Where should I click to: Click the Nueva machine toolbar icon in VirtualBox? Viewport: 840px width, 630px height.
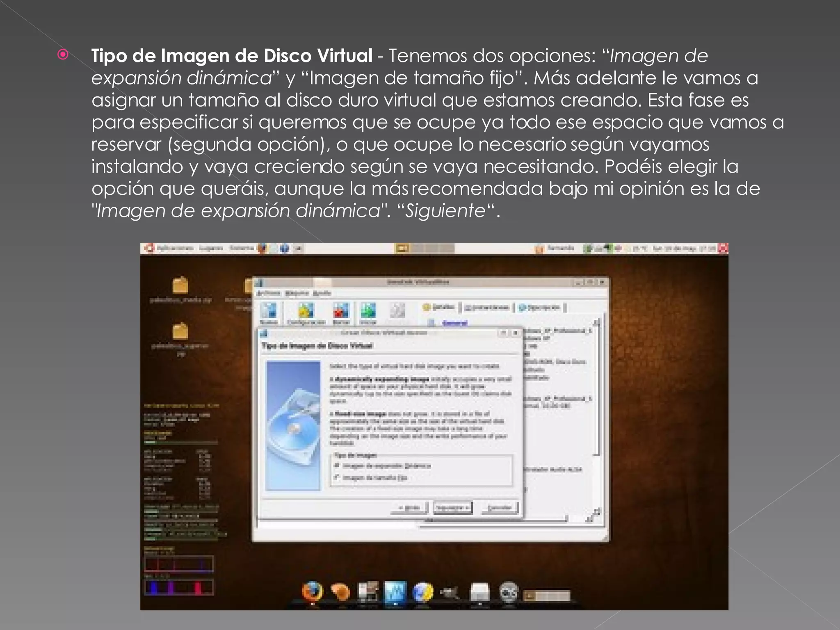point(269,313)
